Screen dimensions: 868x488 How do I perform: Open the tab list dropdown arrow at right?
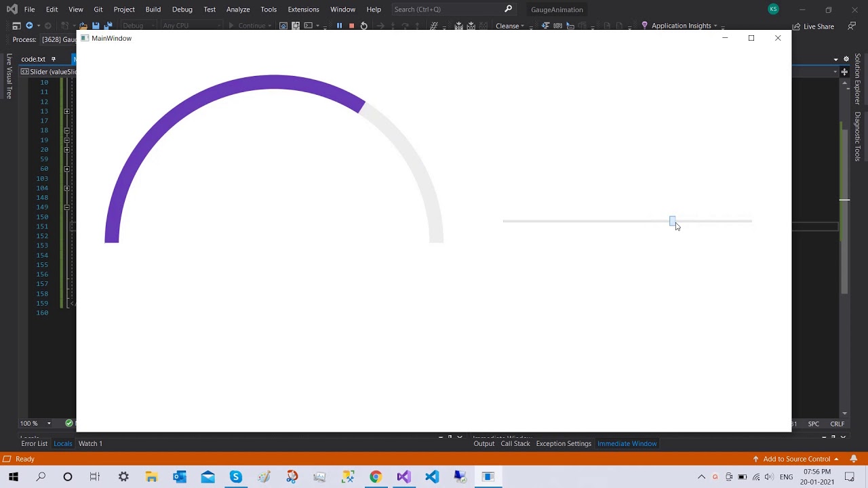tap(836, 59)
